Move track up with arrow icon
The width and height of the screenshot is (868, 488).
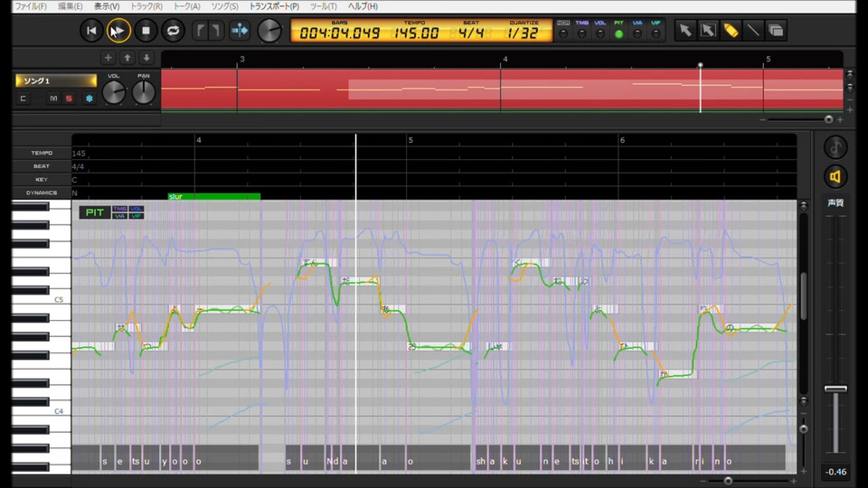pyautogui.click(x=127, y=58)
